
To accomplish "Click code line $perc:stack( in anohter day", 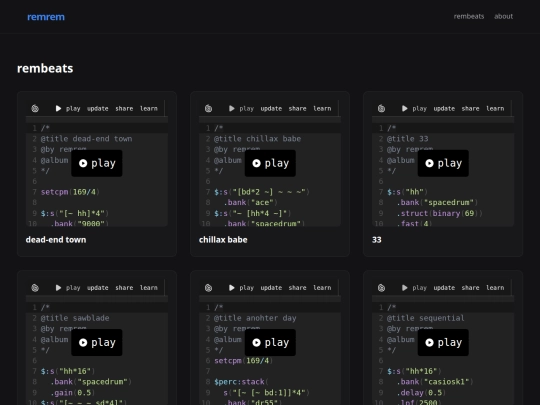I will tap(241, 382).
